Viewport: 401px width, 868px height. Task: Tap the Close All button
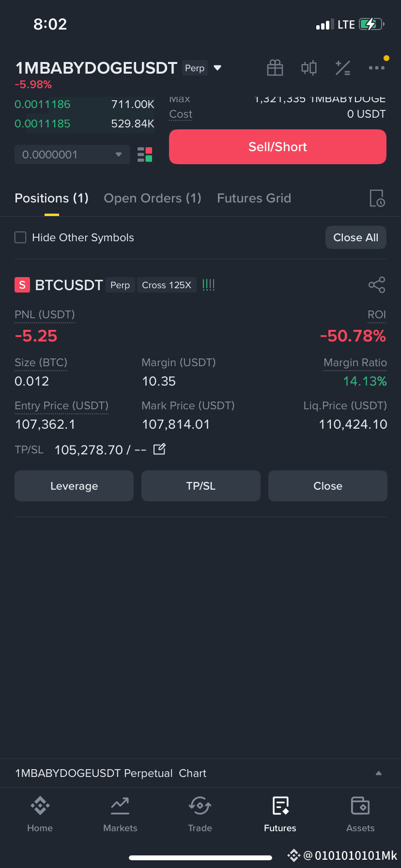tap(356, 237)
